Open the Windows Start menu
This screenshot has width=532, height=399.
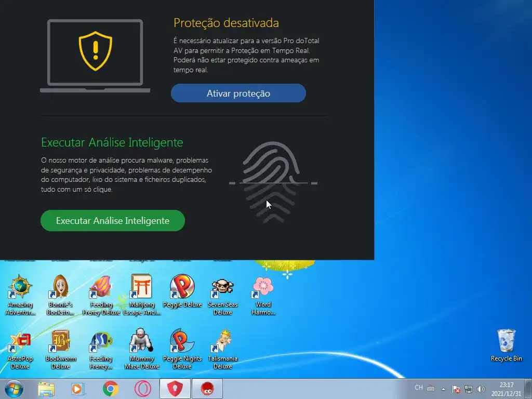14,389
